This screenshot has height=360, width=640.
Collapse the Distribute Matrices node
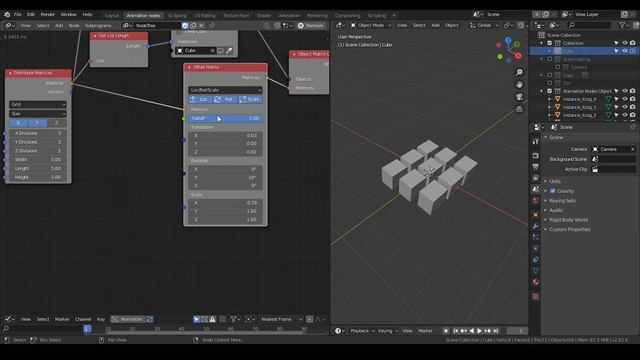pos(10,73)
